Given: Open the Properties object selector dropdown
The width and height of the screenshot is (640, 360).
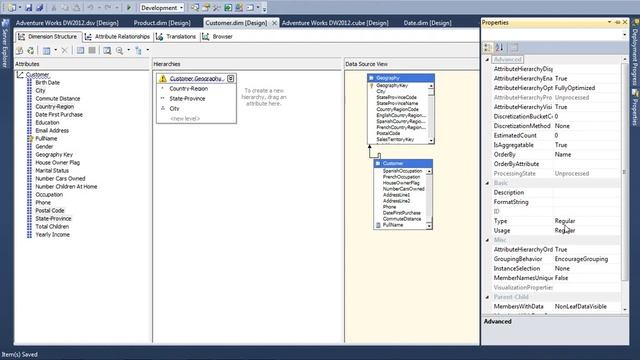Looking at the screenshot, I should click(x=624, y=35).
